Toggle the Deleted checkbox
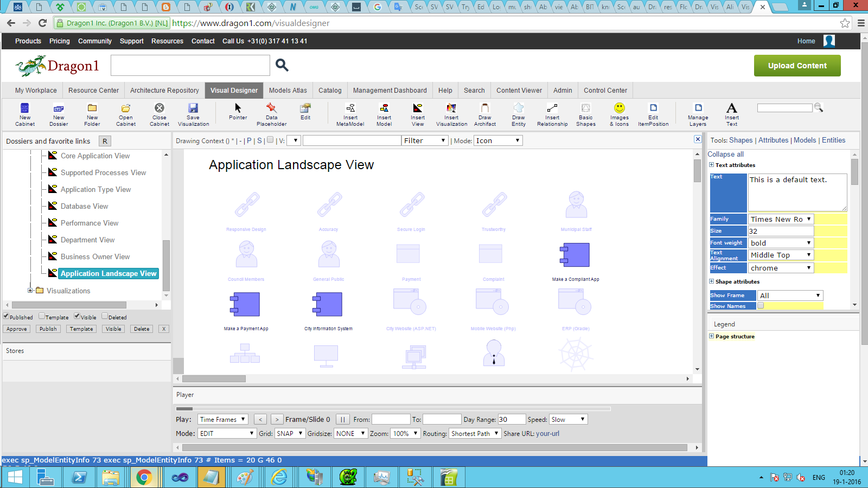The image size is (868, 488). (x=105, y=316)
